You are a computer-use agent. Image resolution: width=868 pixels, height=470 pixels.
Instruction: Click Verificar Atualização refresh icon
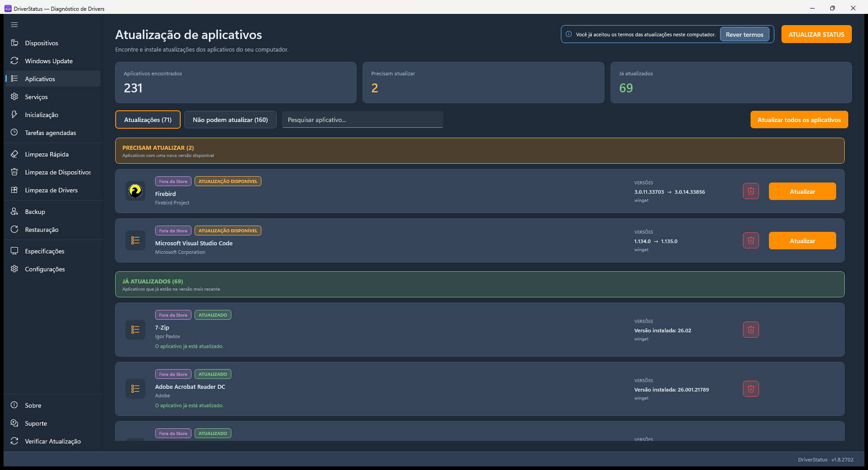14,441
